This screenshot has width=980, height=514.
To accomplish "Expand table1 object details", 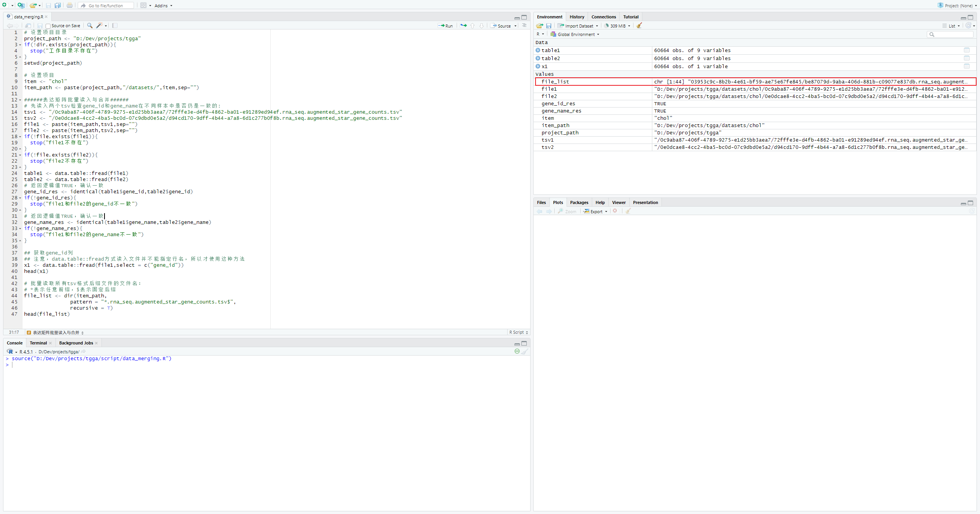I will [x=538, y=50].
